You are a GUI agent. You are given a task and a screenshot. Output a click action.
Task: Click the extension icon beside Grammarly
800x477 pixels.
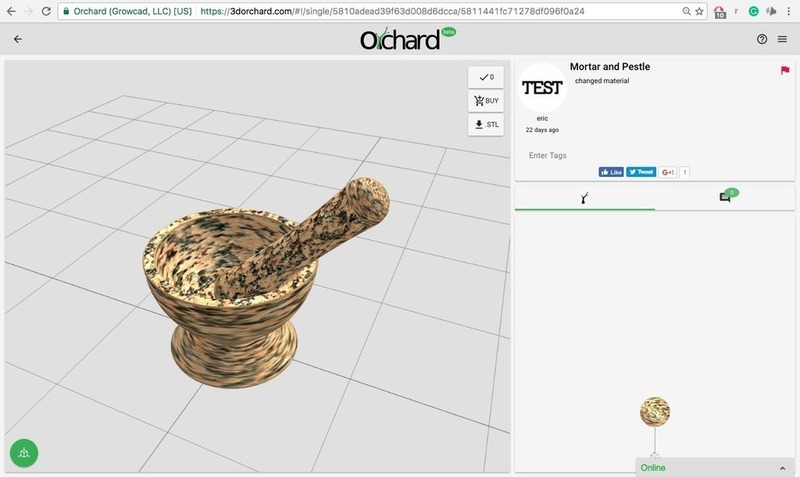(771, 11)
